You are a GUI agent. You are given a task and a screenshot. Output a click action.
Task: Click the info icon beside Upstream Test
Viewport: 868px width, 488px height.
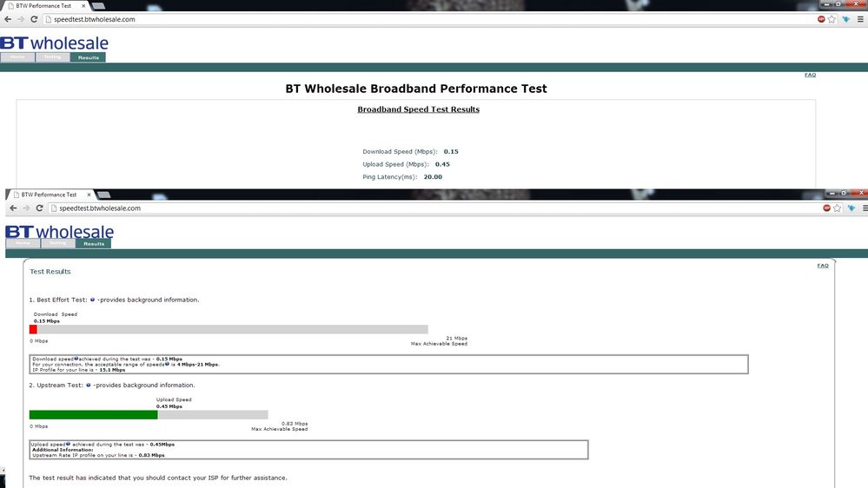89,385
